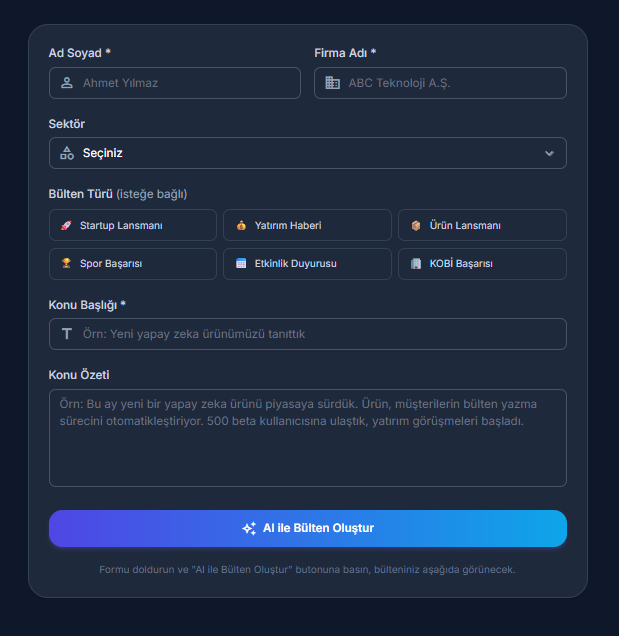
Task: Click the text T icon in Konu Başlığı
Action: (67, 334)
